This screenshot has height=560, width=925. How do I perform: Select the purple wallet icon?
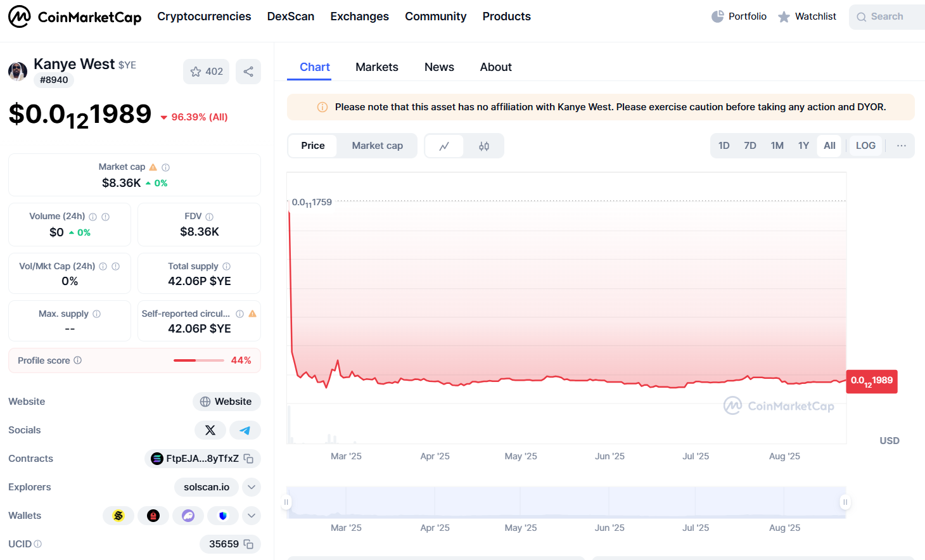[x=188, y=516]
